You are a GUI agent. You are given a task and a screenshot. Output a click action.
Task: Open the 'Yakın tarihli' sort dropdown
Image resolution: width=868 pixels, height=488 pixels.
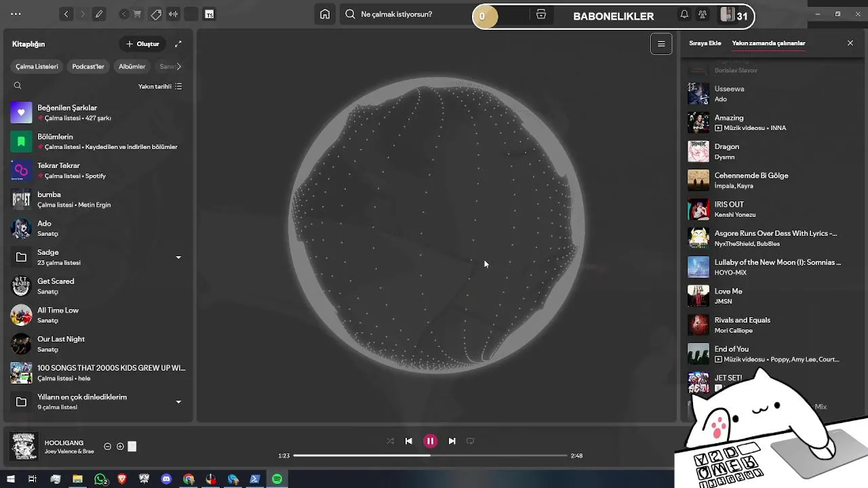(160, 87)
